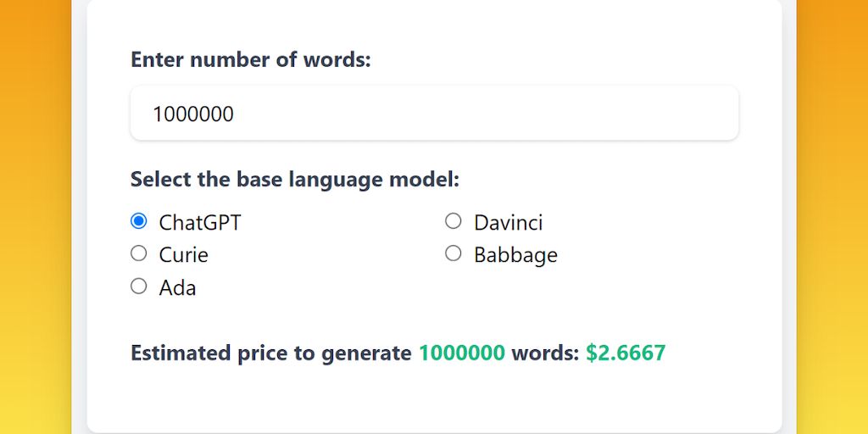Click the Babbage label text
This screenshot has height=434, width=868.
point(515,255)
